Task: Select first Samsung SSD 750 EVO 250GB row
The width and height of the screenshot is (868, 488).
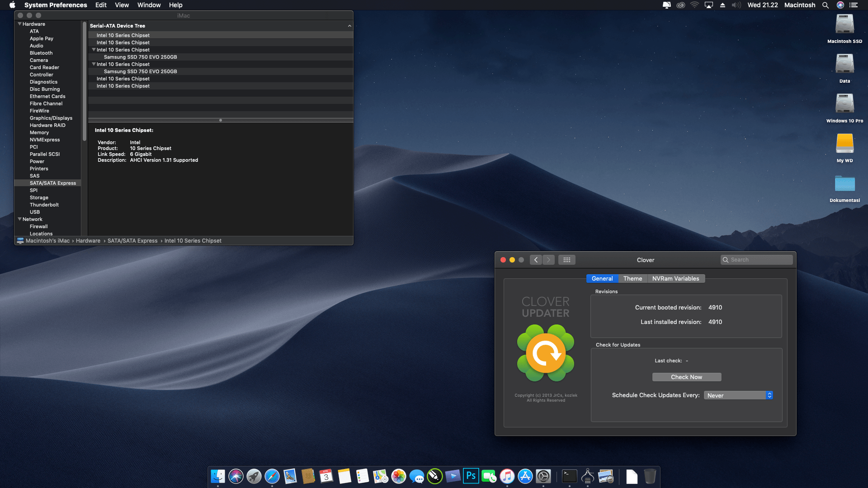Action: coord(221,57)
